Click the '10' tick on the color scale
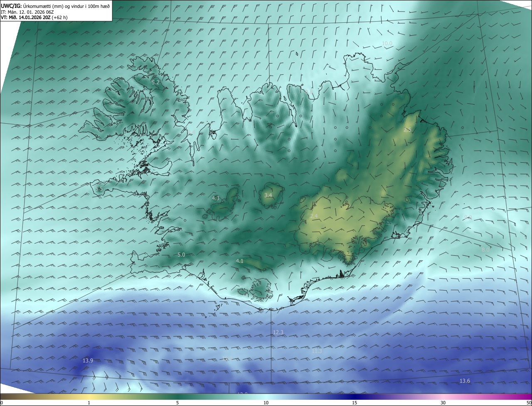This screenshot has height=406, width=532. (x=266, y=403)
